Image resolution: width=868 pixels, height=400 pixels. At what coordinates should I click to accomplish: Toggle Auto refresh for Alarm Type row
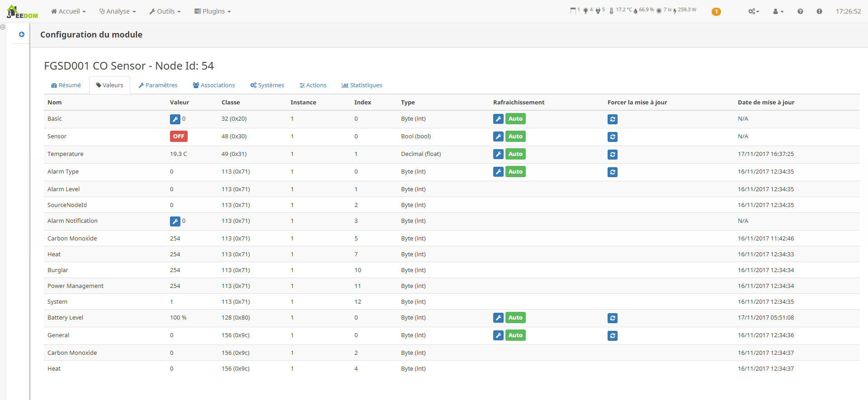(x=515, y=172)
